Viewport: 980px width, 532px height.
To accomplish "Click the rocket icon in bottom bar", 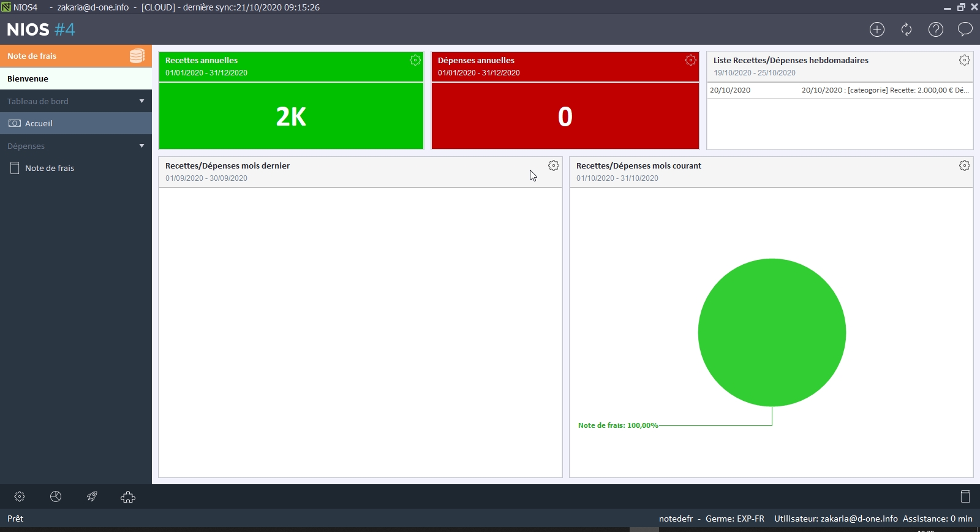I will pyautogui.click(x=92, y=496).
